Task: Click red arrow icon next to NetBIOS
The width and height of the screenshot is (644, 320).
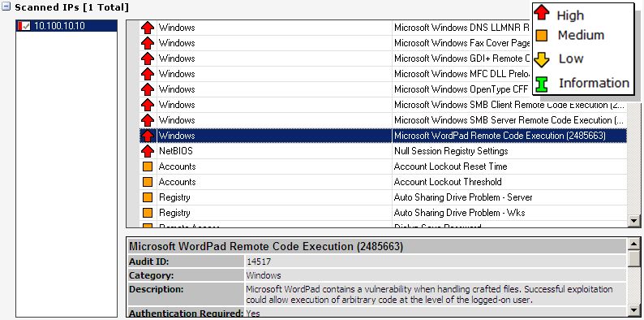Action: [x=148, y=151]
